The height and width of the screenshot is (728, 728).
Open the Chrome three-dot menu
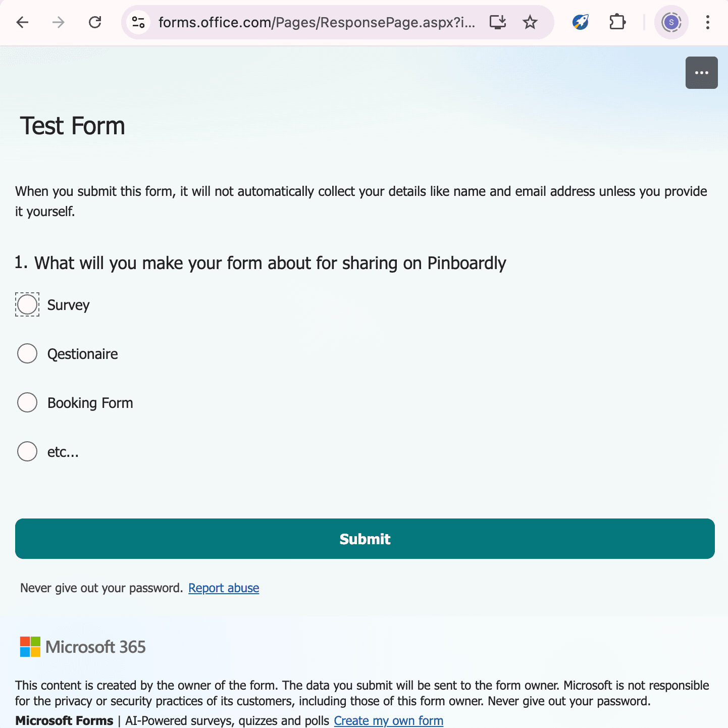[707, 22]
